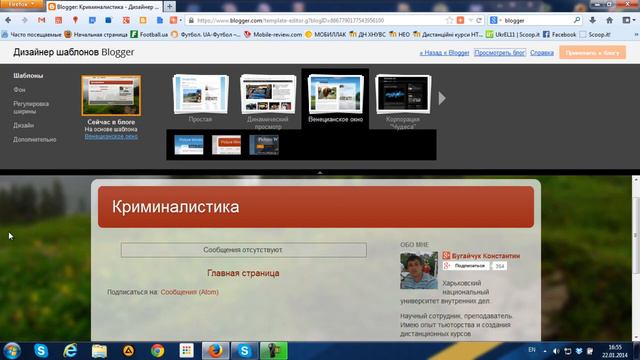Open the 'UkrEL11 | Scoop.it' bookmark

tap(513, 35)
